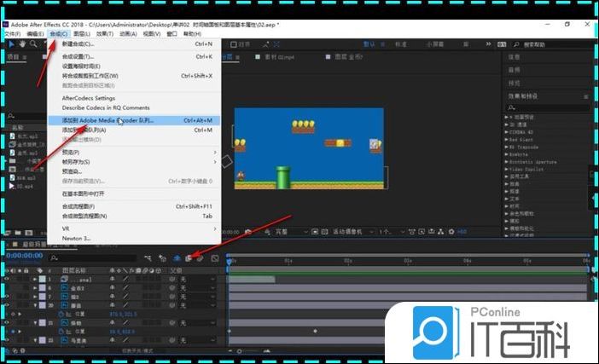Select the Hand tool
Viewport: 599px width, 364px height.
(21, 43)
